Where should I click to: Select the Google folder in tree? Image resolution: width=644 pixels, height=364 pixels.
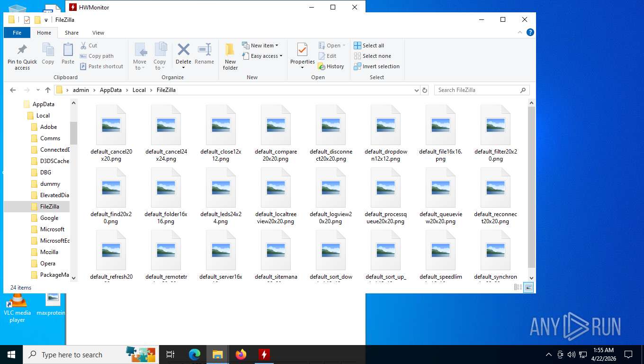pyautogui.click(x=49, y=218)
